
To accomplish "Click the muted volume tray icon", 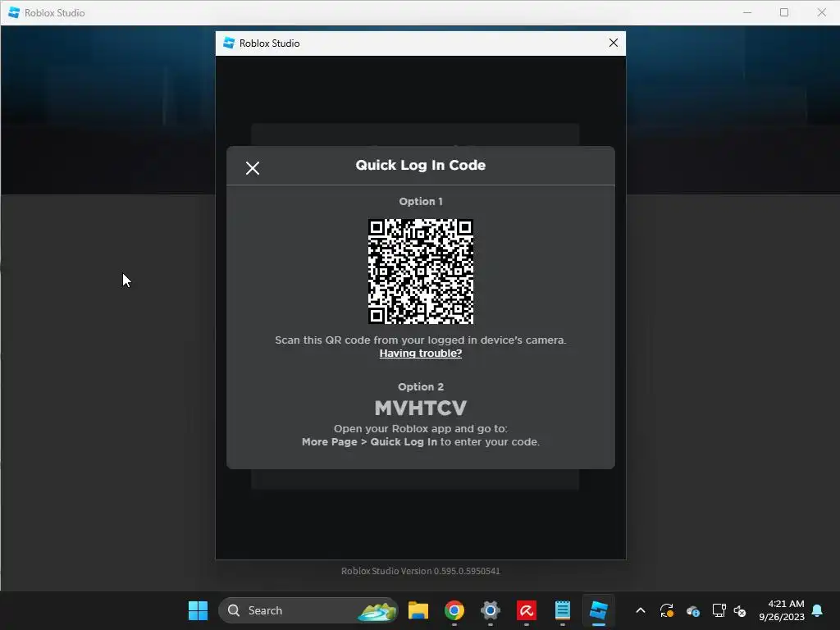I will click(740, 610).
